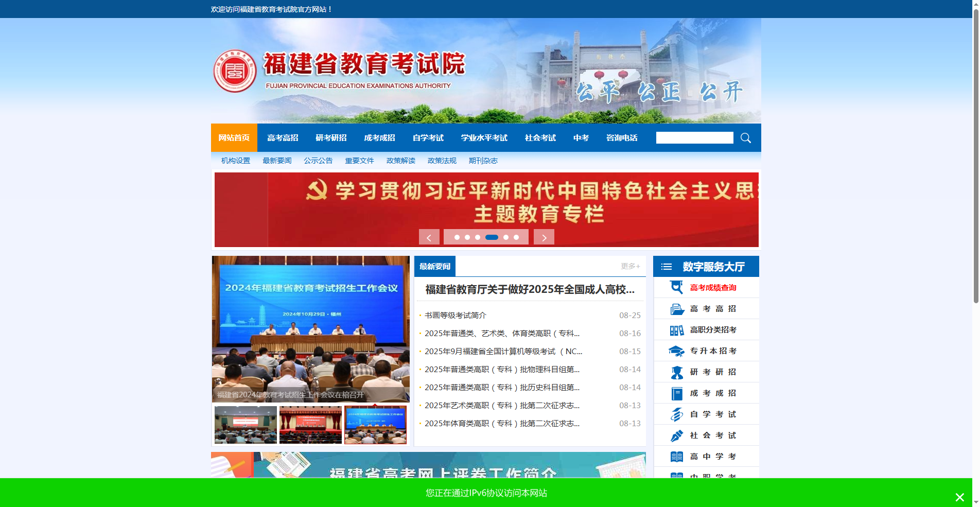Open the 更多+ link for news list

[629, 266]
